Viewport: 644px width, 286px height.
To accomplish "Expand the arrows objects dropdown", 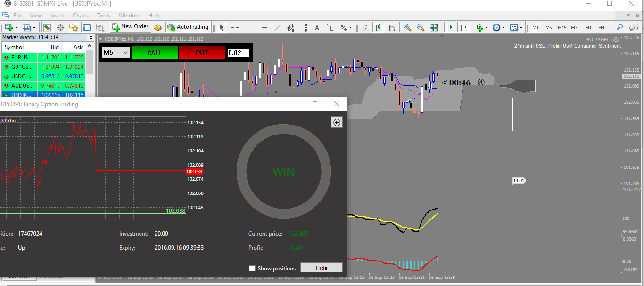I will pyautogui.click(x=351, y=28).
